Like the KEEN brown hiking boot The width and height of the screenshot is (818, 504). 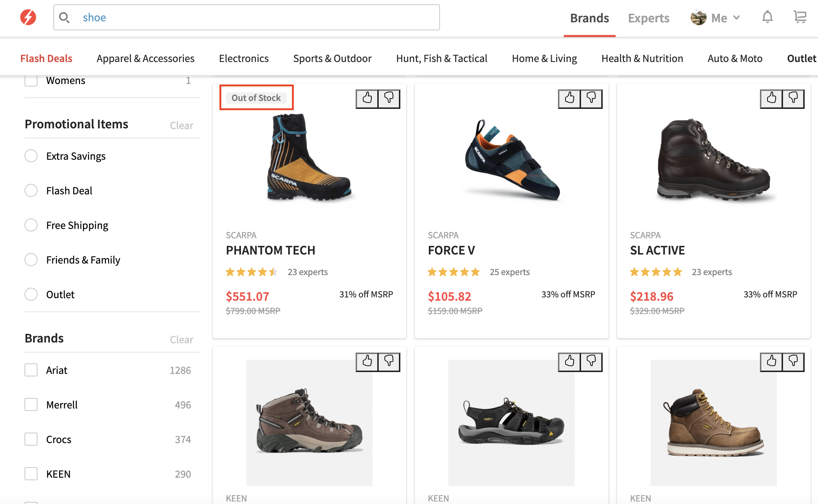coord(367,362)
